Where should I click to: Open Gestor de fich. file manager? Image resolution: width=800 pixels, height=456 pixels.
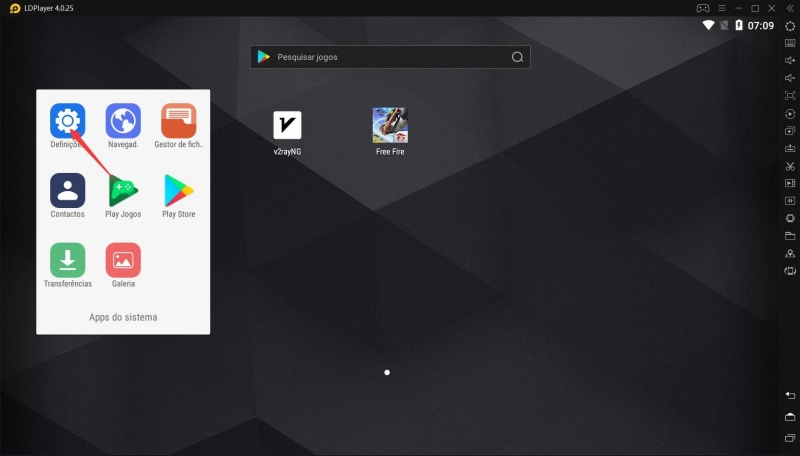tap(179, 121)
